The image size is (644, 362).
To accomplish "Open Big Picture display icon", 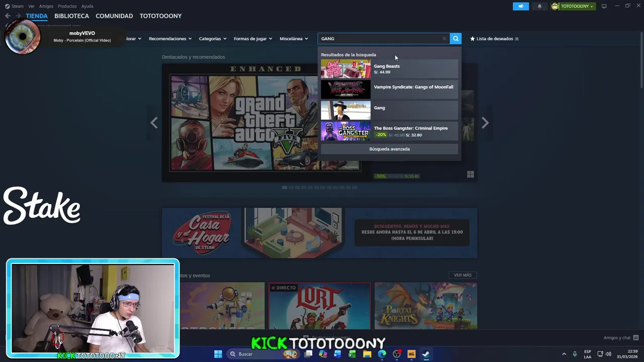I will pyautogui.click(x=604, y=6).
